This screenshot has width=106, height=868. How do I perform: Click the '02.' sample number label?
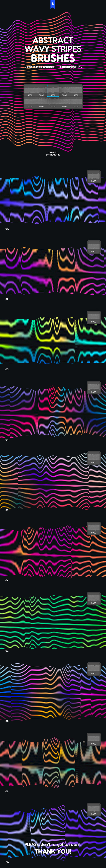click(7, 299)
